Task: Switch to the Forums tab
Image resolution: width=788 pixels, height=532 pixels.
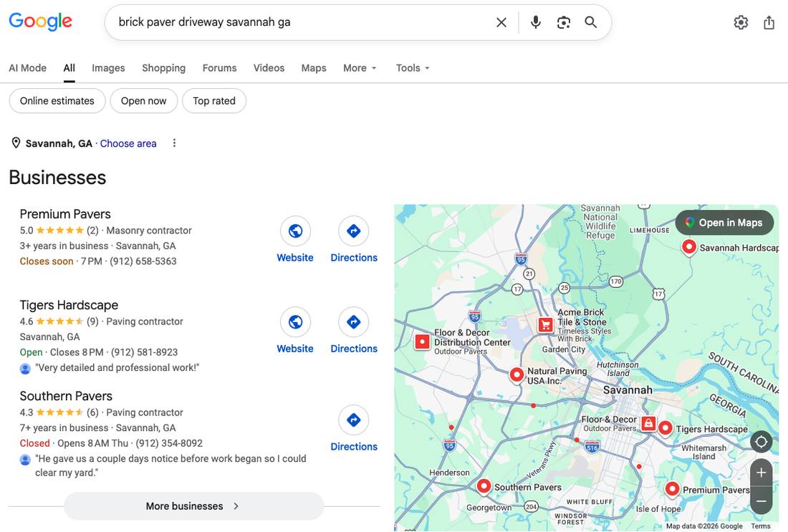Action: (220, 68)
